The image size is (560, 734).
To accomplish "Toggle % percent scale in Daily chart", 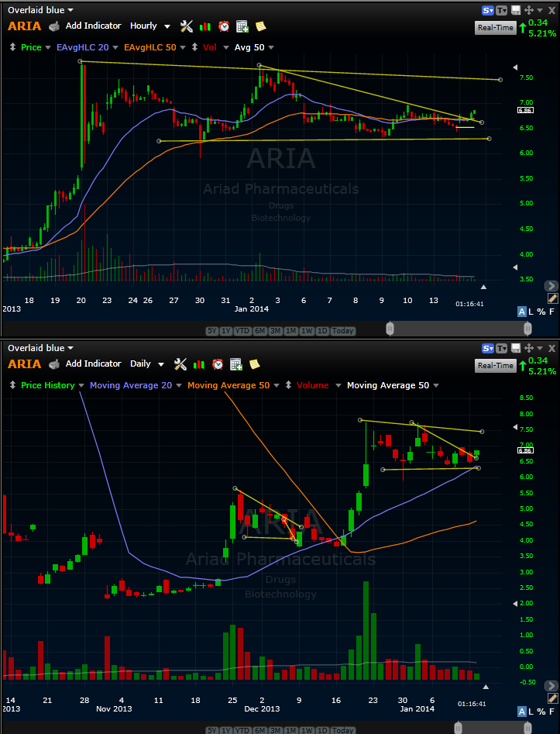I will [x=541, y=712].
